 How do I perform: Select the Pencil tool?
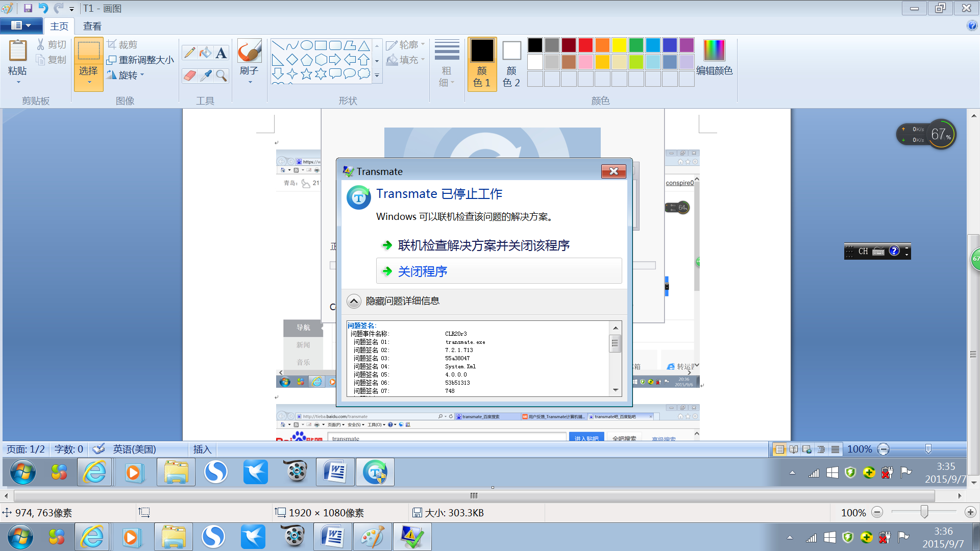tap(189, 53)
